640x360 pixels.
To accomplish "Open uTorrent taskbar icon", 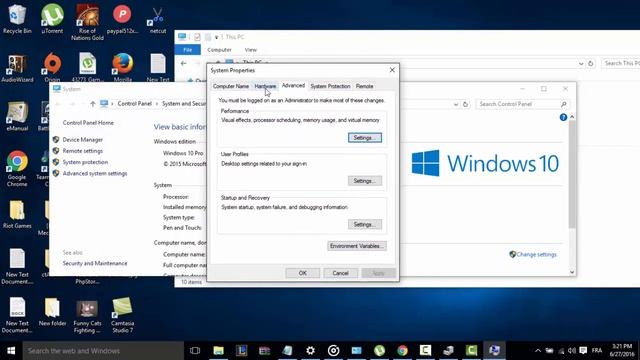I will tap(380, 351).
